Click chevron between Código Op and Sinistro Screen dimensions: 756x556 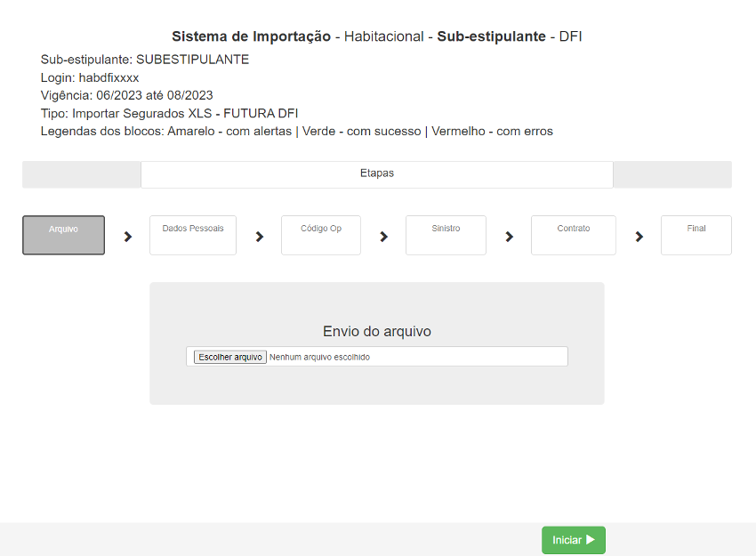(x=384, y=237)
